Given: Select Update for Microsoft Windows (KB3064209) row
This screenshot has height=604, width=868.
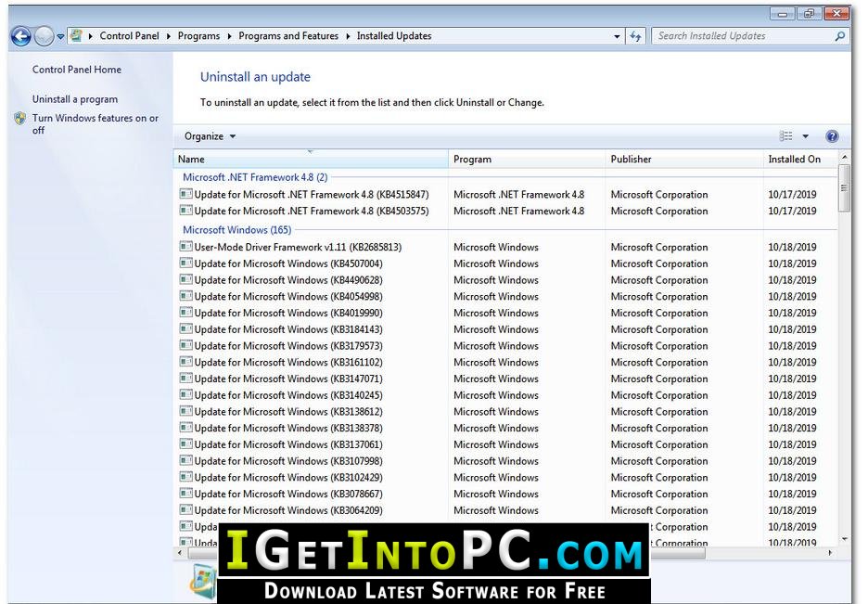Looking at the screenshot, I should [506, 510].
